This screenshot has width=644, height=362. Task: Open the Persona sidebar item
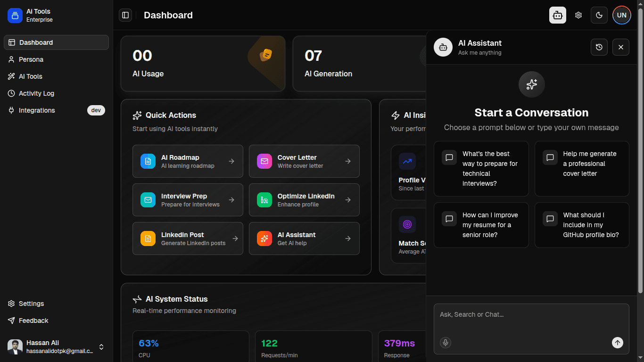tap(56, 59)
